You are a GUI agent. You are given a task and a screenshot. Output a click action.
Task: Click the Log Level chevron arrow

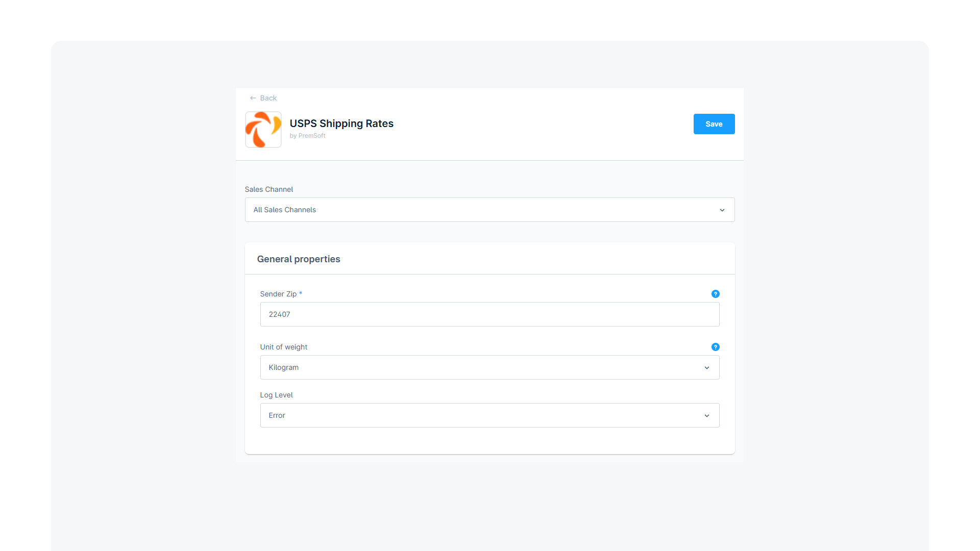707,416
